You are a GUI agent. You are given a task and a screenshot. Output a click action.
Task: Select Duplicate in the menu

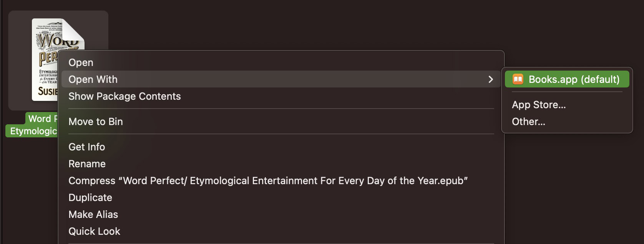(x=90, y=198)
